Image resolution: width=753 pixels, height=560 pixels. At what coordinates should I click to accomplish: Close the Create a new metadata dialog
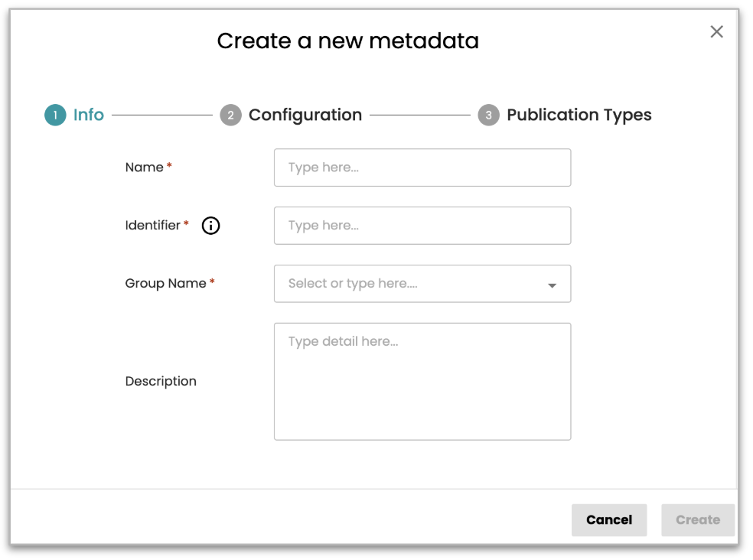click(x=716, y=32)
